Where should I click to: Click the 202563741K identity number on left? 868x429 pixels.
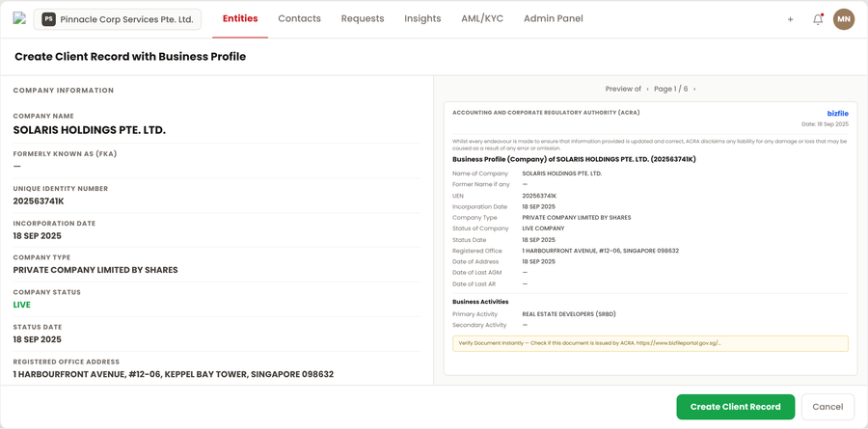39,201
